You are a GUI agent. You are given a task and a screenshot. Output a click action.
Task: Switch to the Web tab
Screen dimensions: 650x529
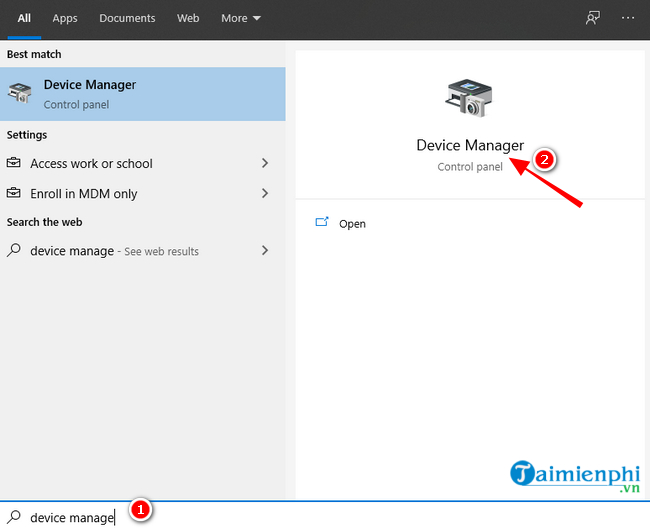(x=188, y=18)
